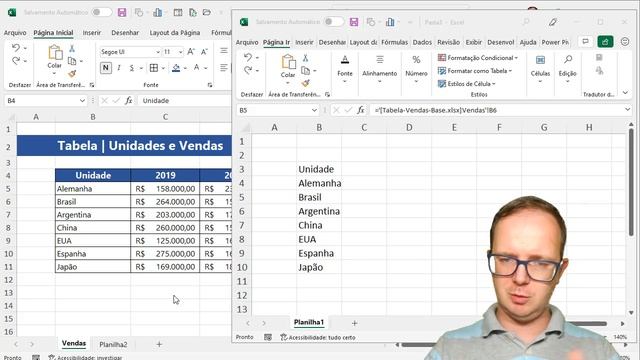Increase font size with the larger A icon
Viewport: 640px width, 360px height.
tap(191, 52)
